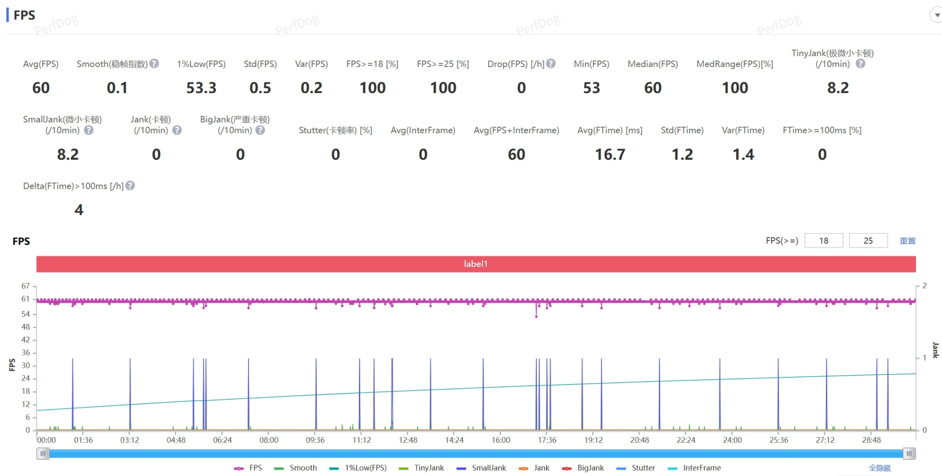Click the 全隐藏 hide-all link
942x476 pixels.
[880, 468]
